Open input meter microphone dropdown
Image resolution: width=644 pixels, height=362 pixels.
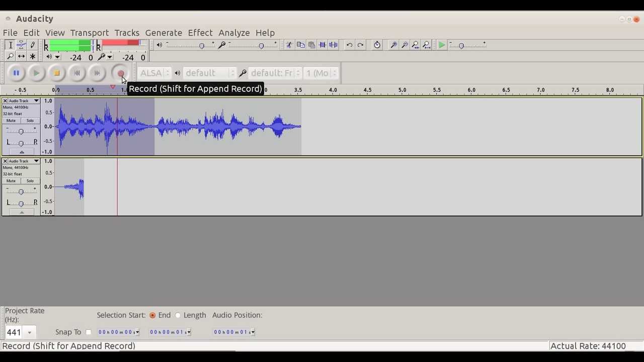[105, 57]
